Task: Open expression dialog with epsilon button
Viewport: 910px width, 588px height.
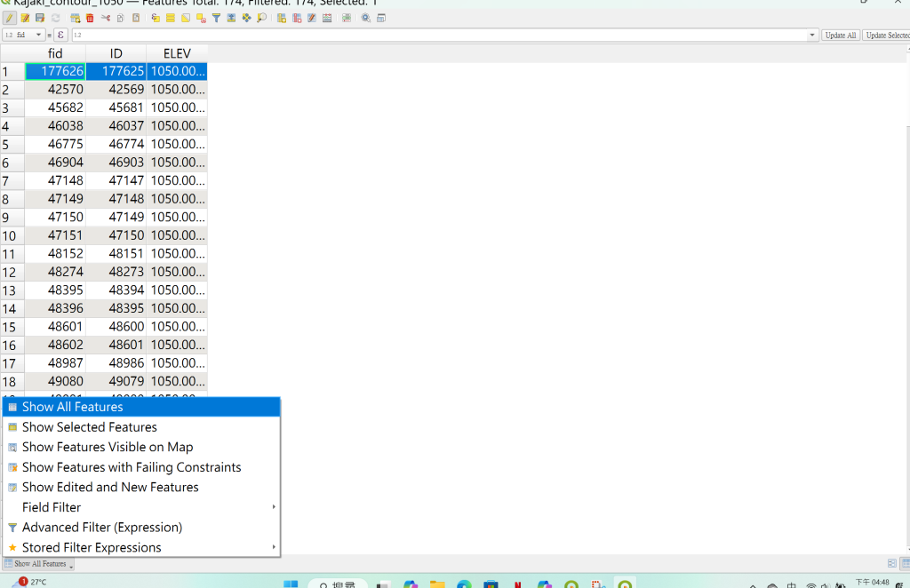Action: 60,35
